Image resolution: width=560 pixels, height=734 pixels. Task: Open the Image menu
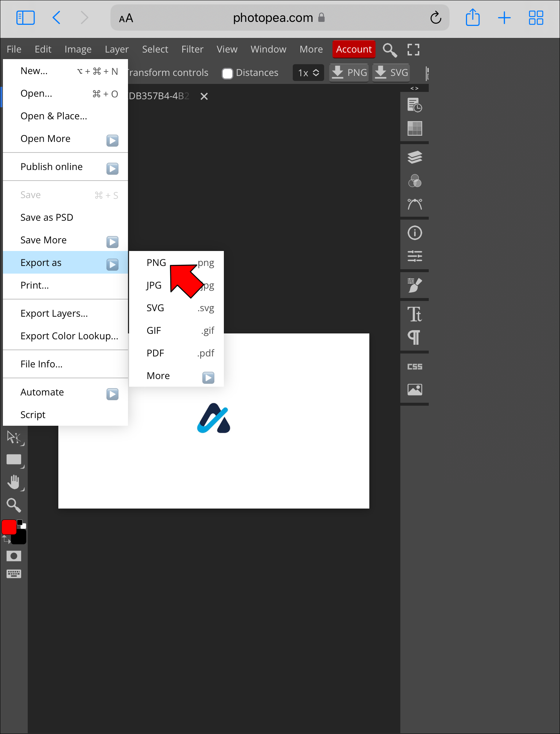tap(78, 49)
